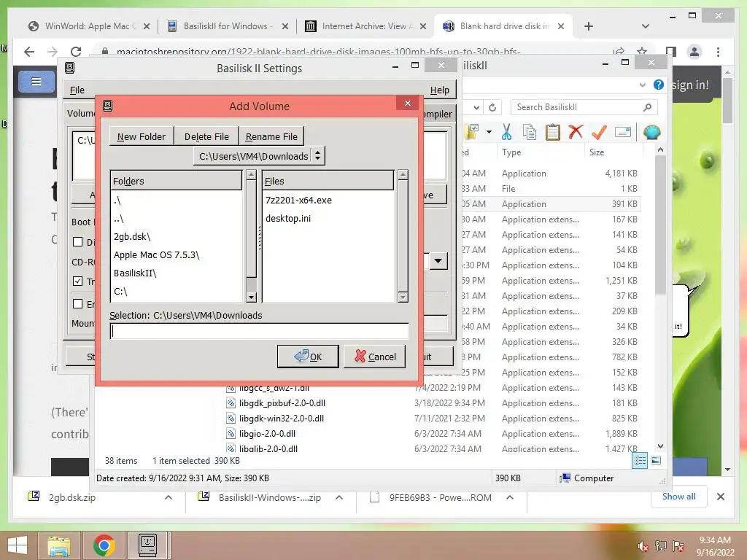Click the red X Delete icon in Explorer toolbar
The image size is (747, 560).
[x=576, y=132]
